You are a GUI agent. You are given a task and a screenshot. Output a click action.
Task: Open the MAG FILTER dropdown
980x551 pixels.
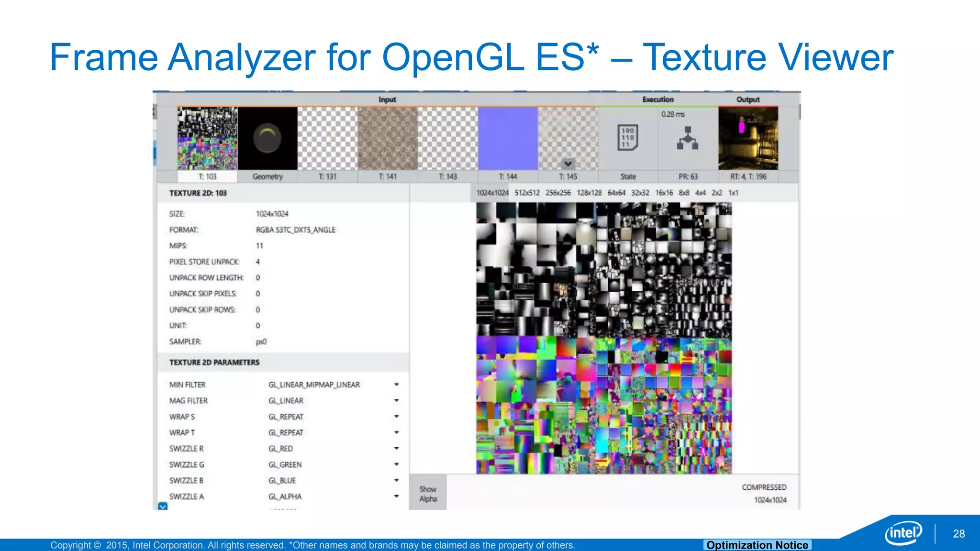tap(396, 400)
